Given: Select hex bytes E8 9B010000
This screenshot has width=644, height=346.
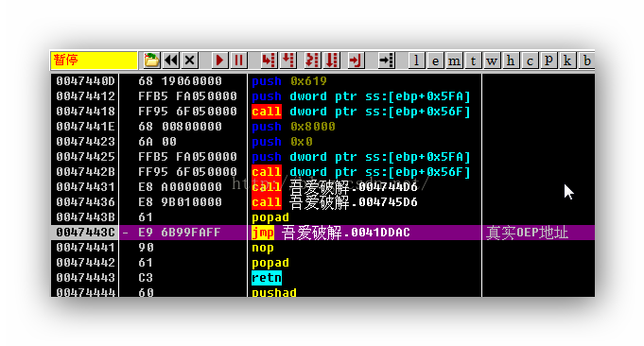Looking at the screenshot, I should 180,202.
